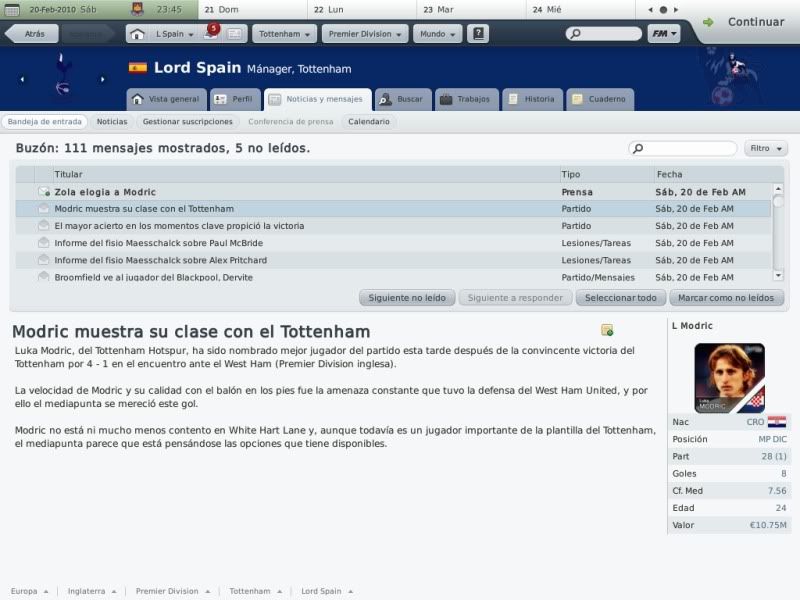Go back with the Atrás button

click(32, 34)
